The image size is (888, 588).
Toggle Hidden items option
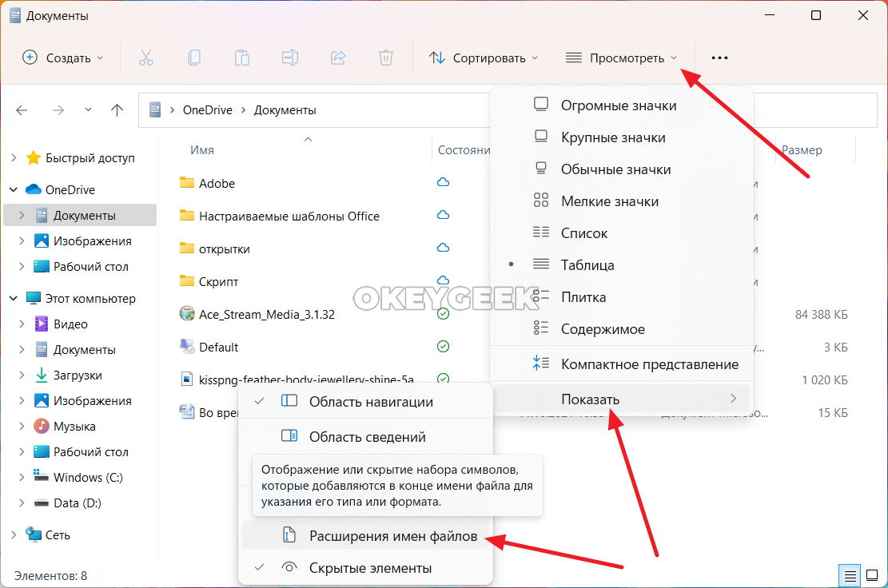(365, 567)
